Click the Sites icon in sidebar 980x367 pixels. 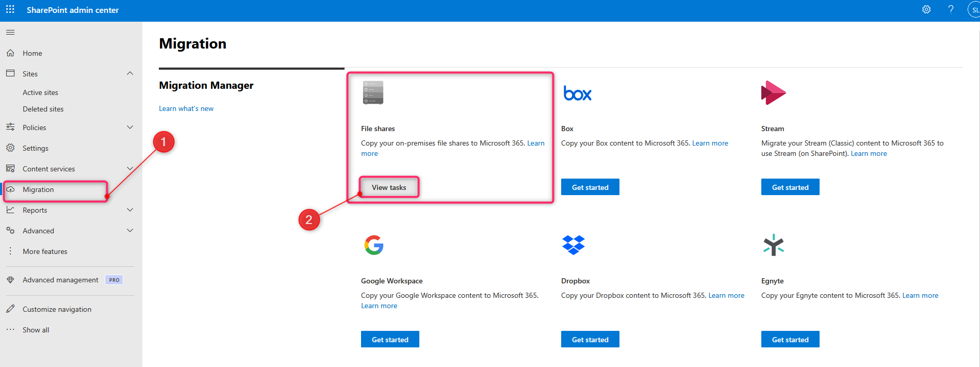(10, 73)
